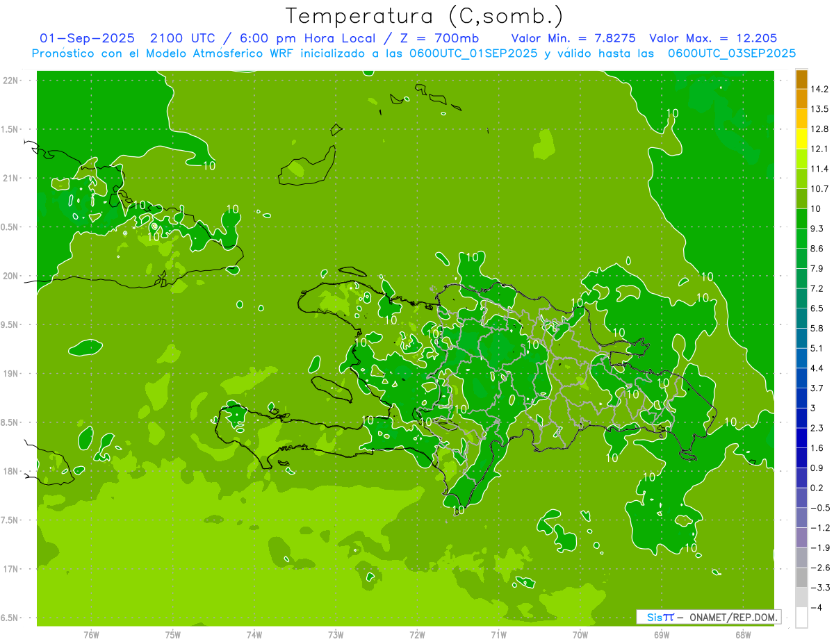Click the "70W" longitude axis label
834x644 pixels.
[580, 634]
